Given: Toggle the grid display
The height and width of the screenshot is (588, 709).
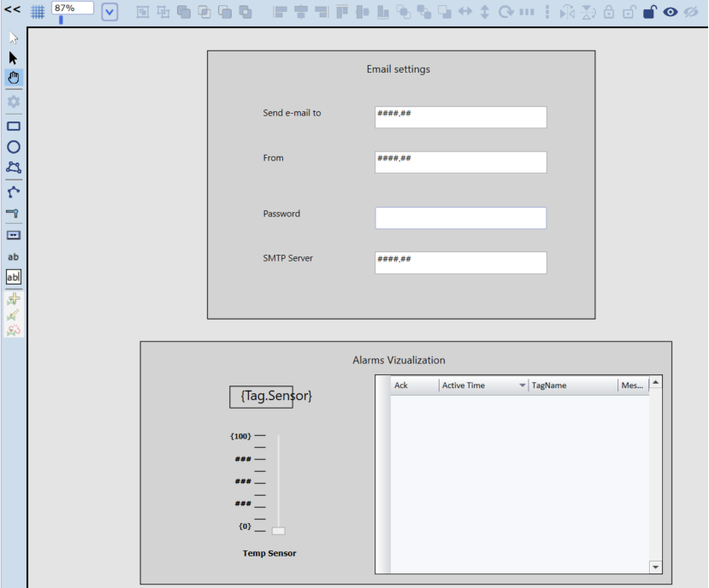Looking at the screenshot, I should [38, 13].
